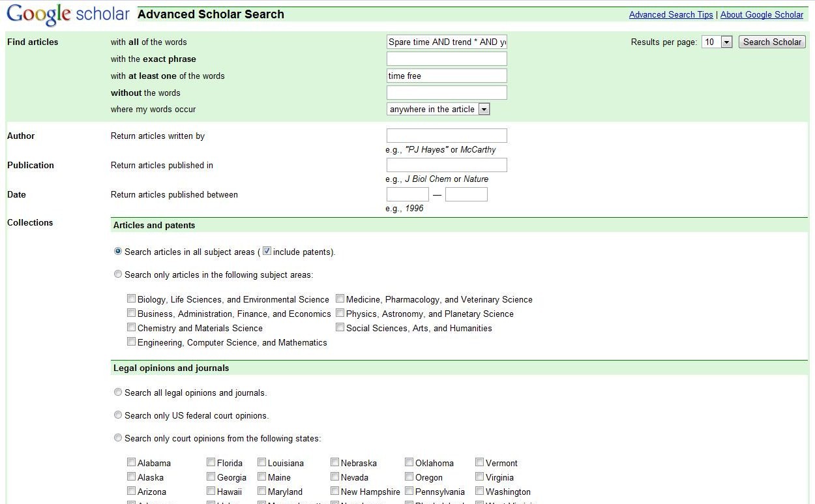This screenshot has width=815, height=504.
Task: Check the Pennsylvania checkbox
Action: click(x=409, y=491)
